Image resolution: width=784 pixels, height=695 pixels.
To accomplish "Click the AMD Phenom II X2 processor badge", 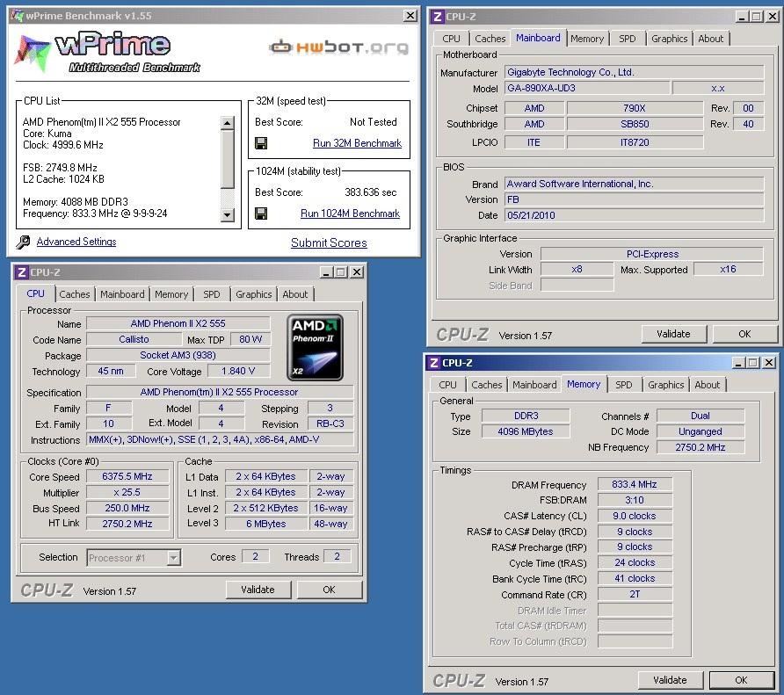I will click(x=315, y=348).
